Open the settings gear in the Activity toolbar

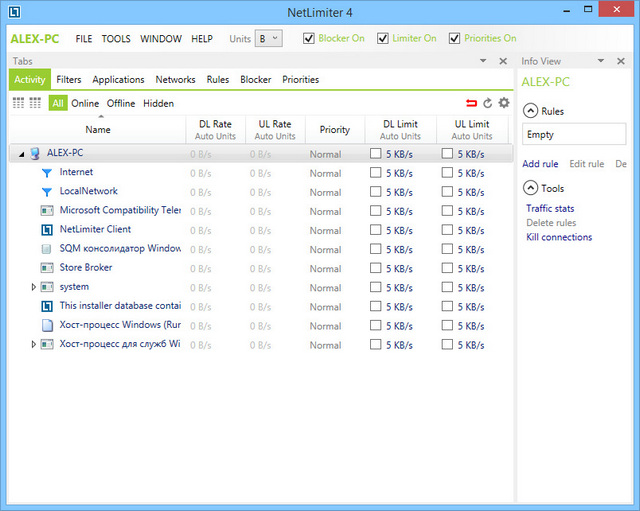click(503, 103)
